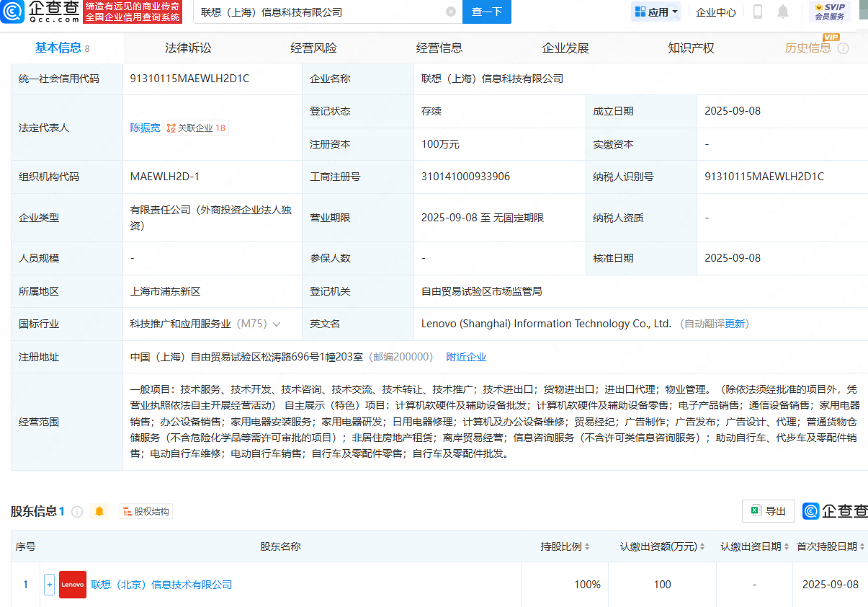Expand the 国标行业 M75 chevron
868x607 pixels.
click(x=277, y=324)
